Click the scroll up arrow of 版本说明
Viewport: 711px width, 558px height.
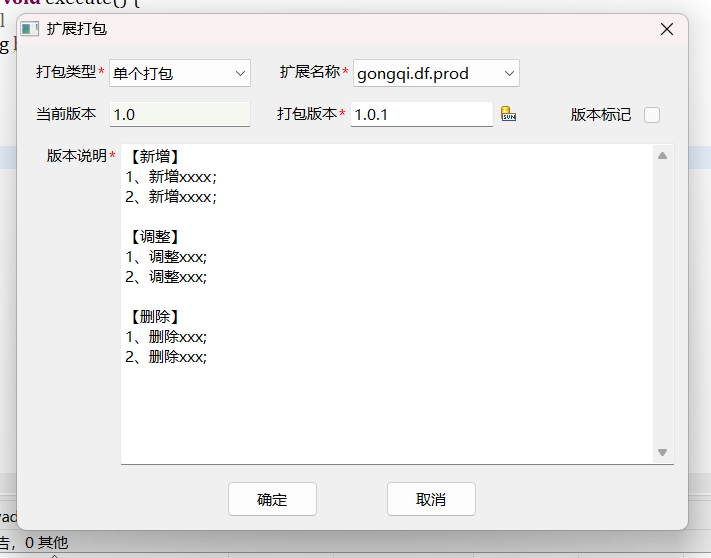pyautogui.click(x=662, y=155)
